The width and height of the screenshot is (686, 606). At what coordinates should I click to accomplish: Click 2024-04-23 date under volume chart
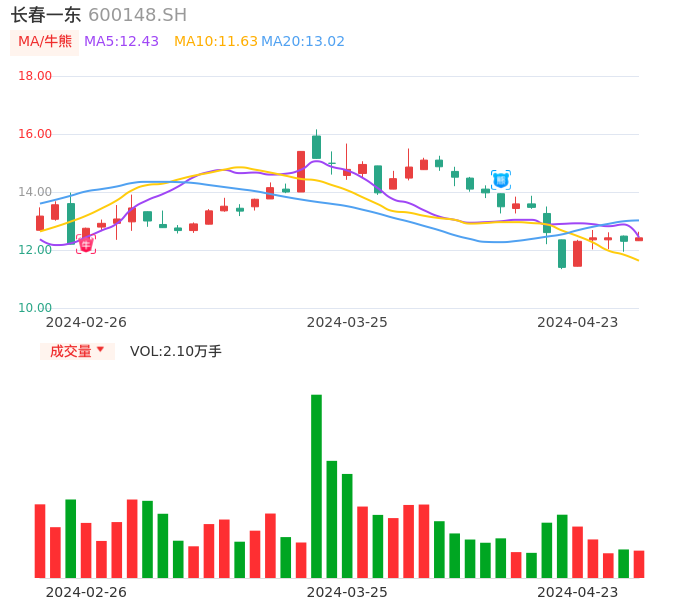tap(578, 592)
